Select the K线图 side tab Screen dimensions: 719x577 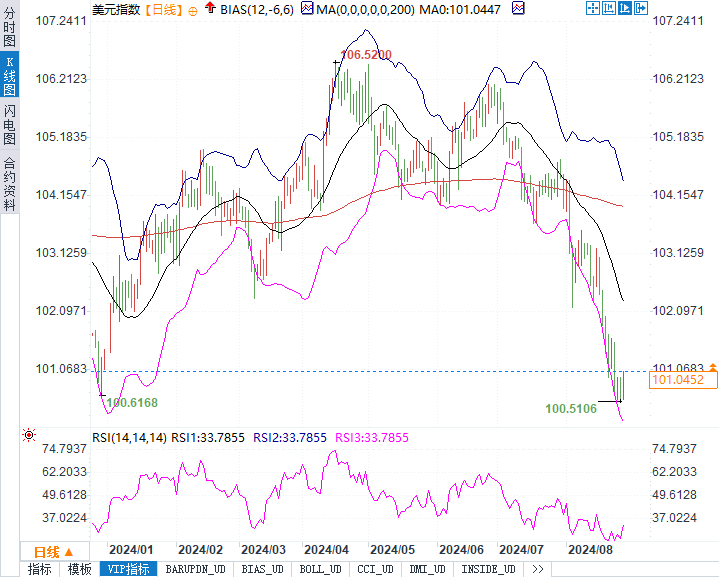click(9, 75)
